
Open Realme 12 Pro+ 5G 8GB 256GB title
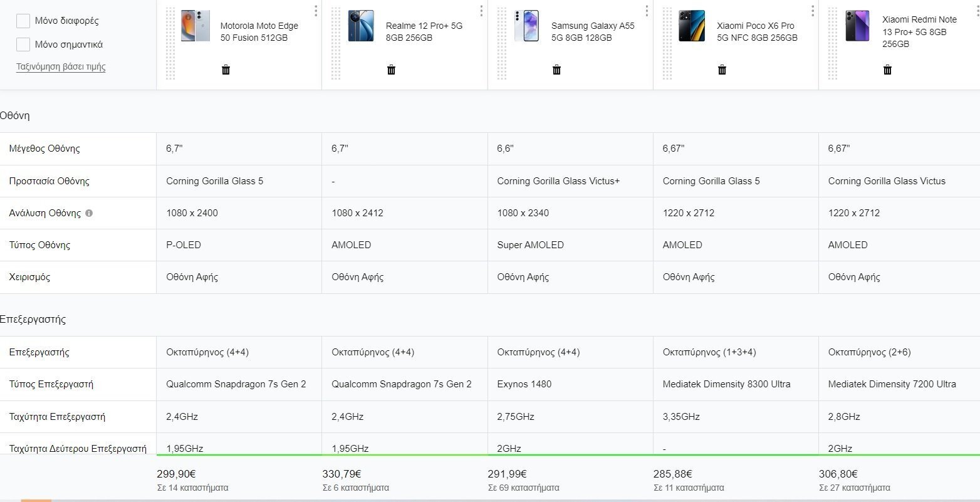424,32
